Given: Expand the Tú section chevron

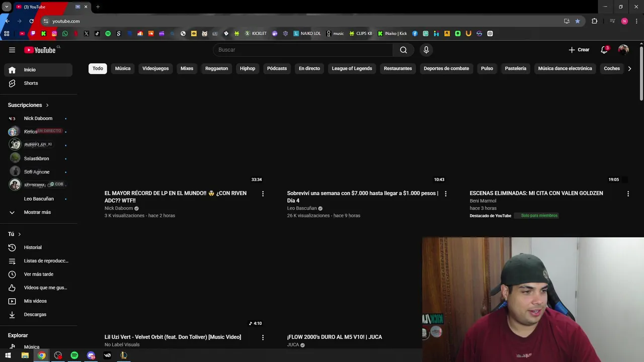Looking at the screenshot, I should coord(20,234).
